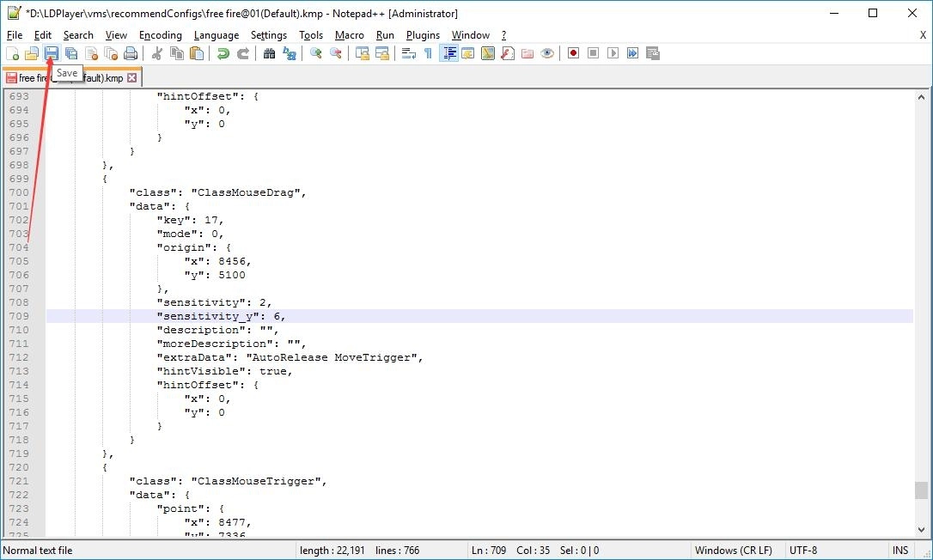Open Find with the binoculars icon

(x=269, y=53)
